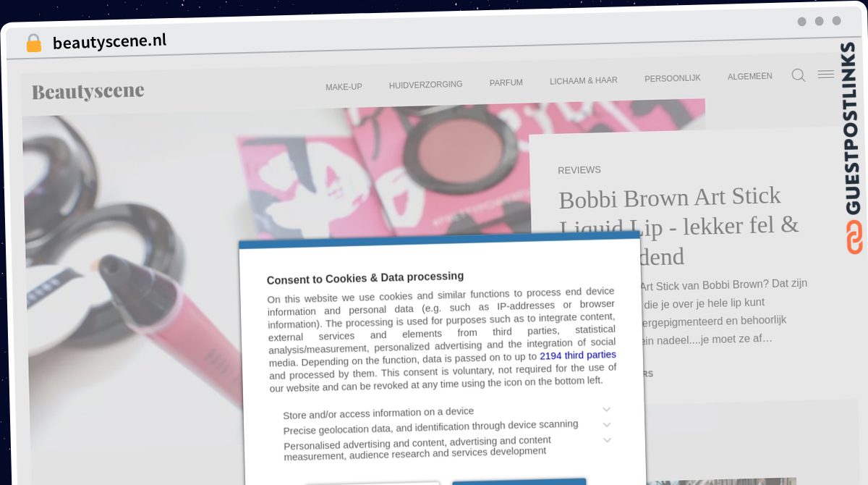Open the MAKE-UP menu item
This screenshot has height=485, width=868.
[x=344, y=87]
